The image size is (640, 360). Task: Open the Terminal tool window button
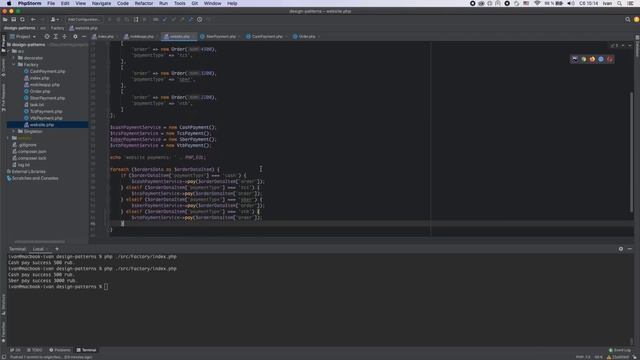pos(86,350)
